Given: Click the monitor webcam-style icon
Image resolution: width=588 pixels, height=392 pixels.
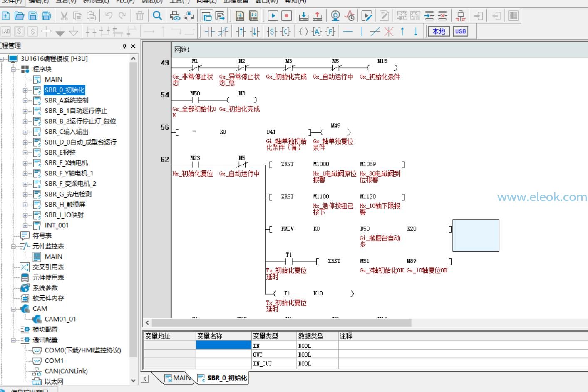Looking at the screenshot, I should pos(335,16).
